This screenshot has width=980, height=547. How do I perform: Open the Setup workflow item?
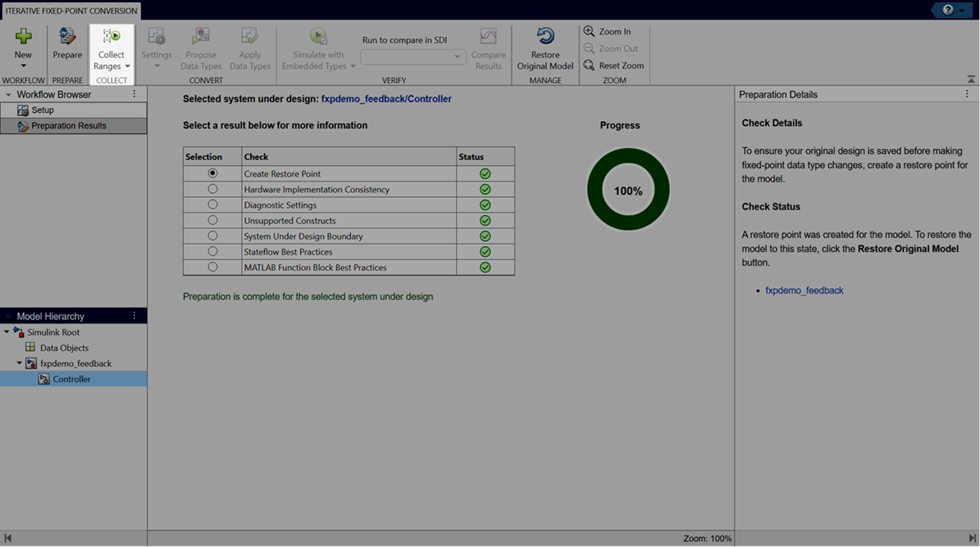pos(42,110)
